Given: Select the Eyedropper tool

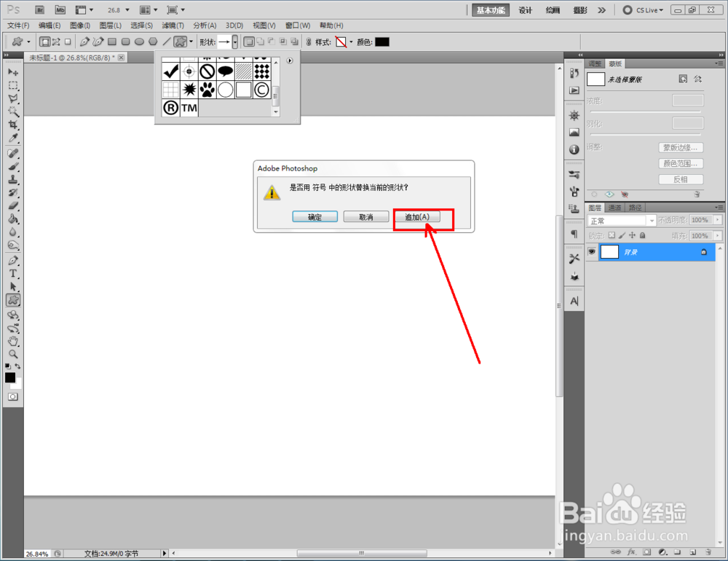Looking at the screenshot, I should click(x=13, y=138).
